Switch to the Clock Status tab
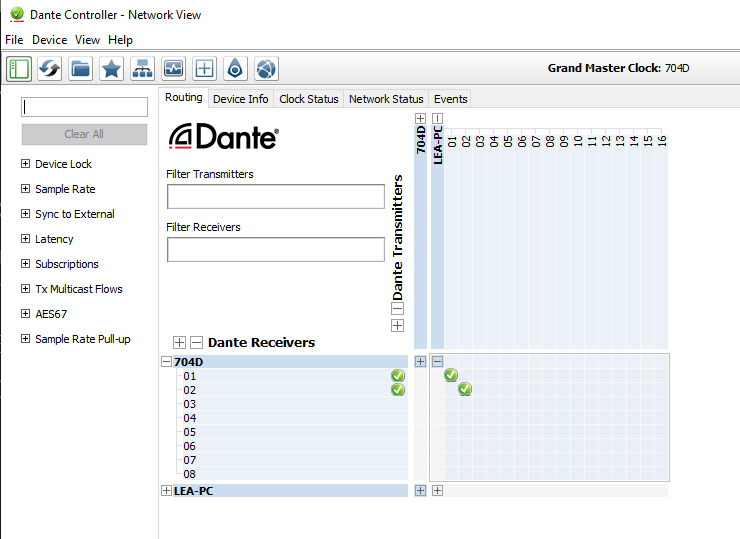Screen dimensions: 740x539 click(308, 99)
